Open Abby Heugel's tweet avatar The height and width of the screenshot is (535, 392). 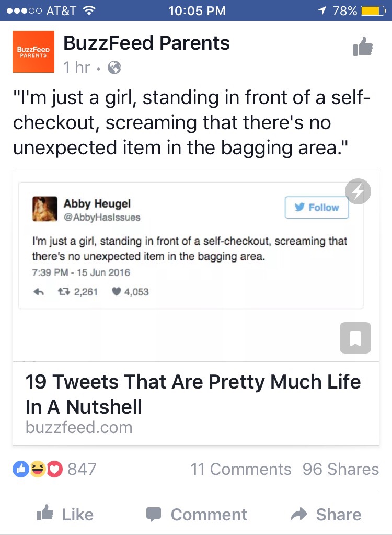44,209
